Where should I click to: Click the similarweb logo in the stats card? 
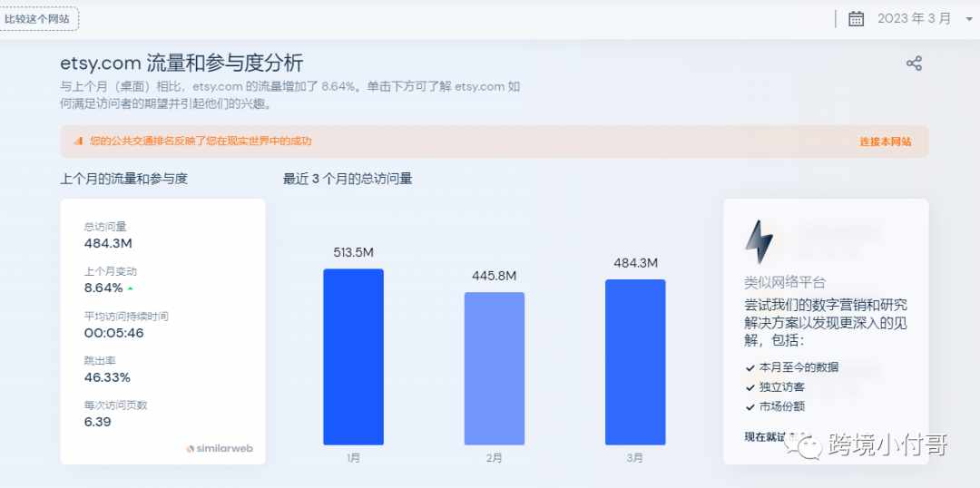click(220, 448)
